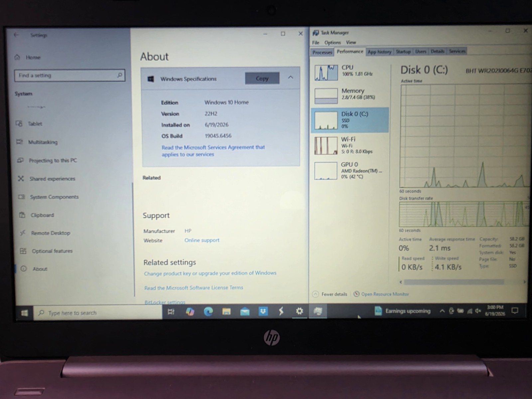Click the OS Build value 19045.6456
532x399 pixels.
coord(218,136)
